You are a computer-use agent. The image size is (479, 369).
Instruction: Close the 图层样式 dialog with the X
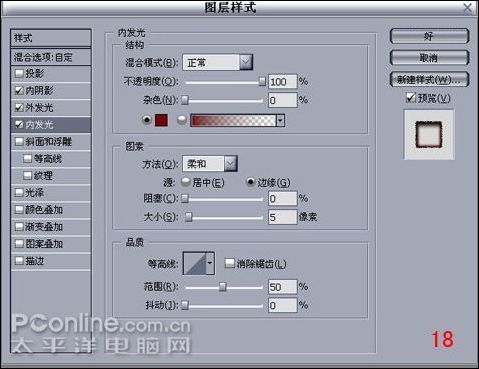tap(467, 7)
